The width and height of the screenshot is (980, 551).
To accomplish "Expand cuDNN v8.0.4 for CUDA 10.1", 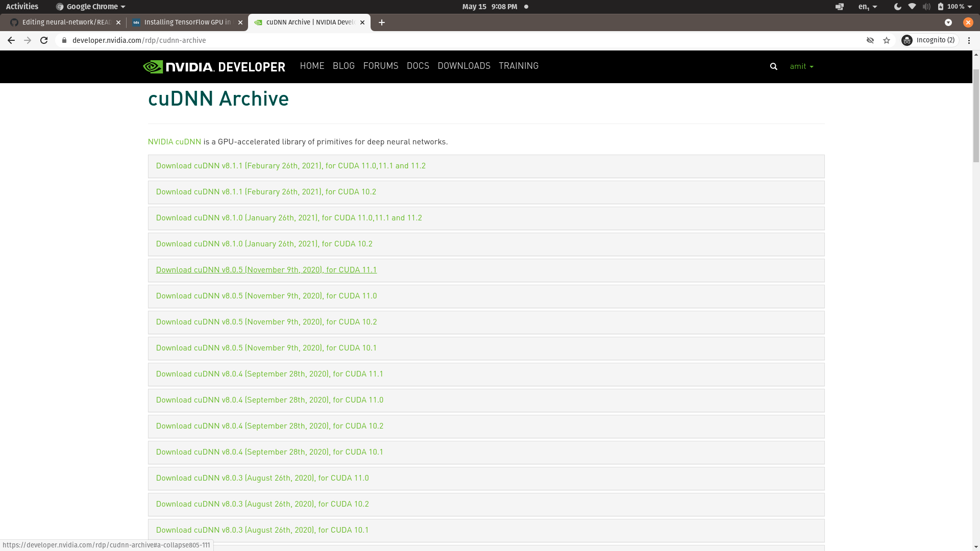I will pyautogui.click(x=269, y=452).
